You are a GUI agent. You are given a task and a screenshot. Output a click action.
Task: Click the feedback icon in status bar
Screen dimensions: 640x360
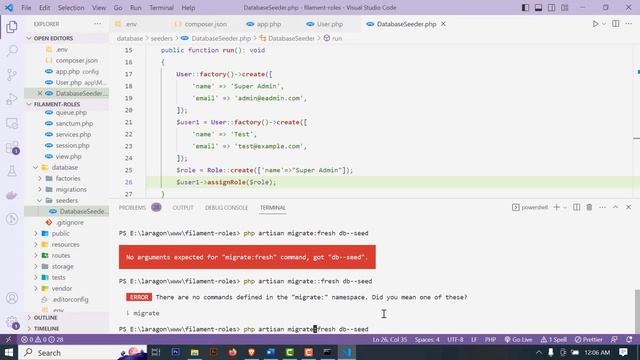coord(614,340)
